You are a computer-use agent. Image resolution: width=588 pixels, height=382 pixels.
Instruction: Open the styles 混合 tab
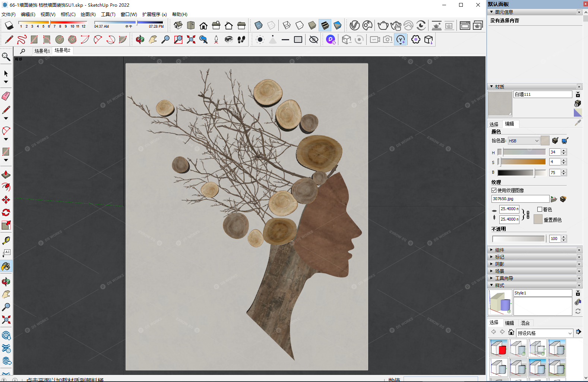(x=525, y=323)
